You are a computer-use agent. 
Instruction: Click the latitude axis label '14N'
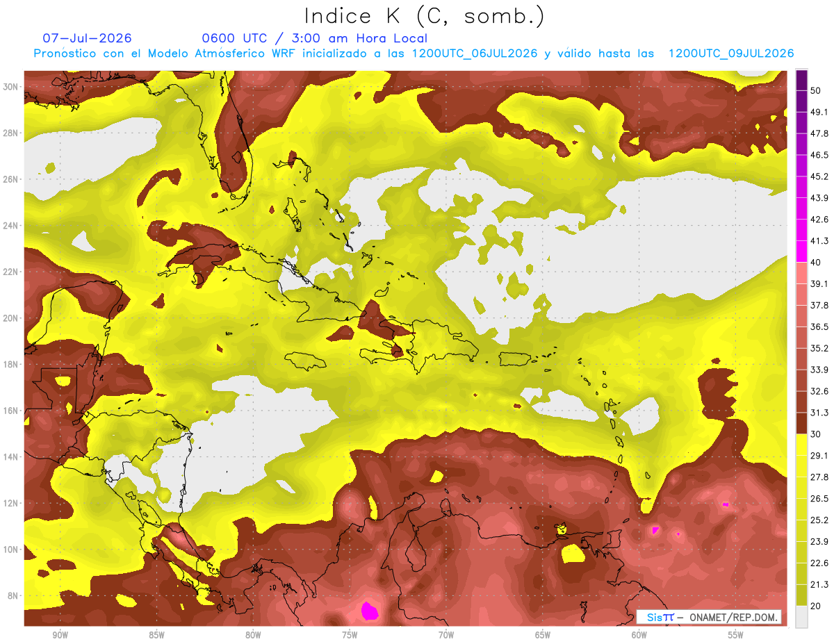tap(10, 457)
